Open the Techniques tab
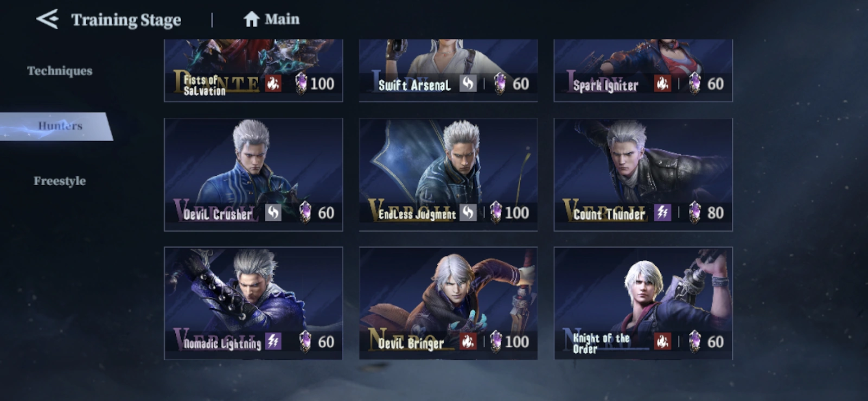This screenshot has height=401, width=868. (60, 71)
